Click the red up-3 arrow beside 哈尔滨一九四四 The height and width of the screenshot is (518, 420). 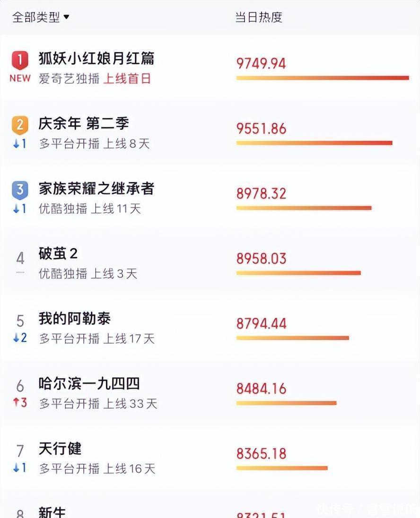pos(20,402)
